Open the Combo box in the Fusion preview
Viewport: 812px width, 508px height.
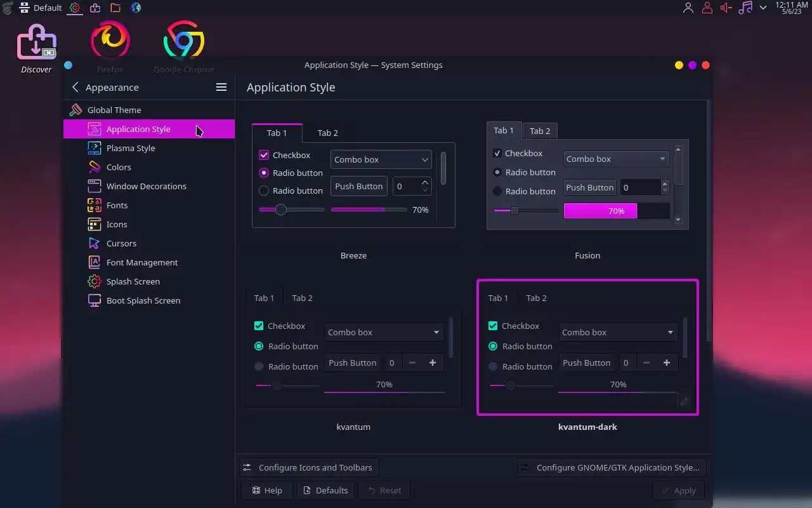[x=616, y=159]
